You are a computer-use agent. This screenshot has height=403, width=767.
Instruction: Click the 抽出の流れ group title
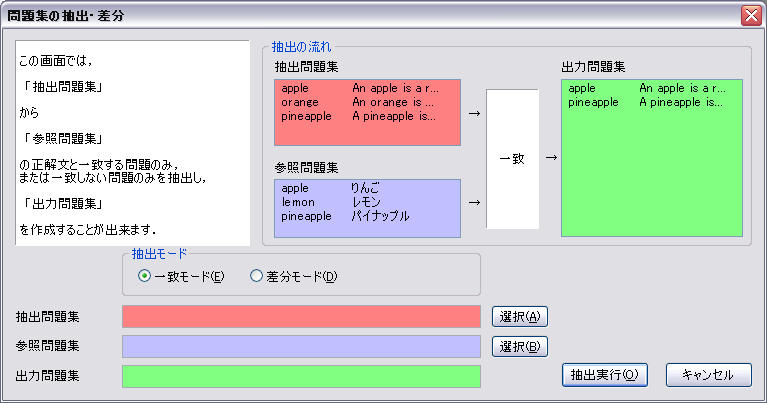[302, 47]
